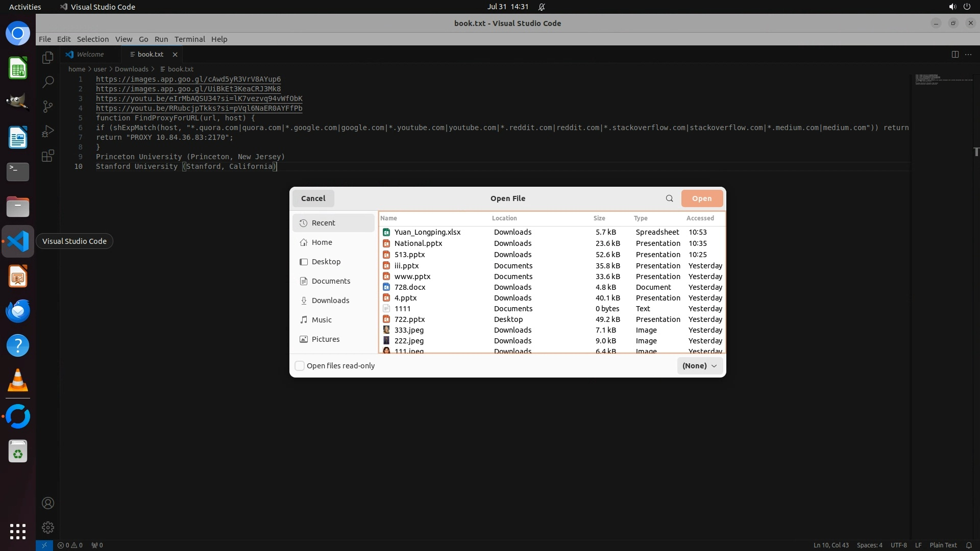Open the Run and Debug view
The height and width of the screenshot is (551, 980).
tap(48, 131)
